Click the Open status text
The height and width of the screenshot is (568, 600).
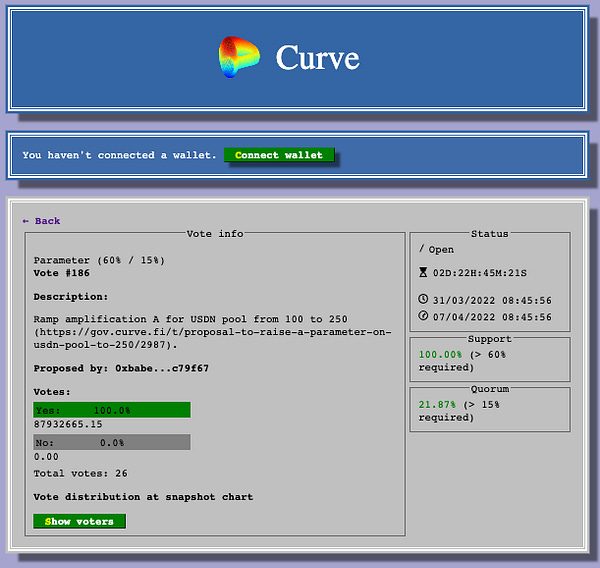coord(441,250)
